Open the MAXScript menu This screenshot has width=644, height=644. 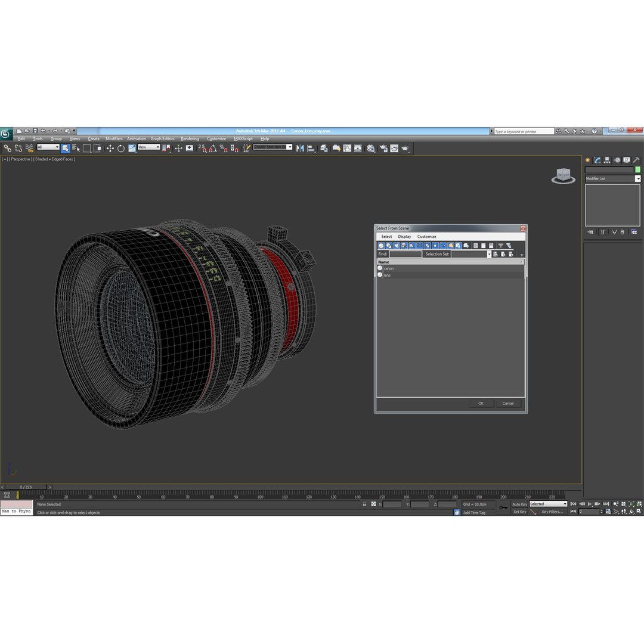tap(243, 139)
